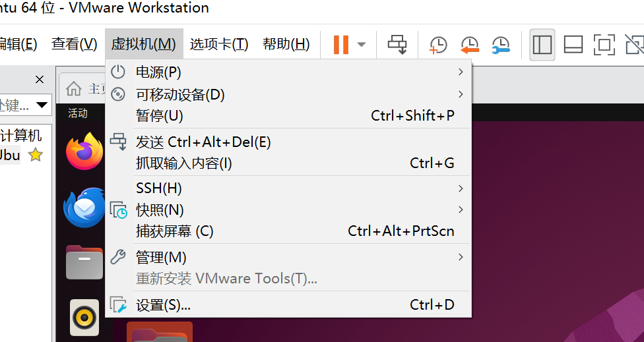The width and height of the screenshot is (644, 342).
Task: Toggle the library sidebar view icon
Action: point(542,45)
